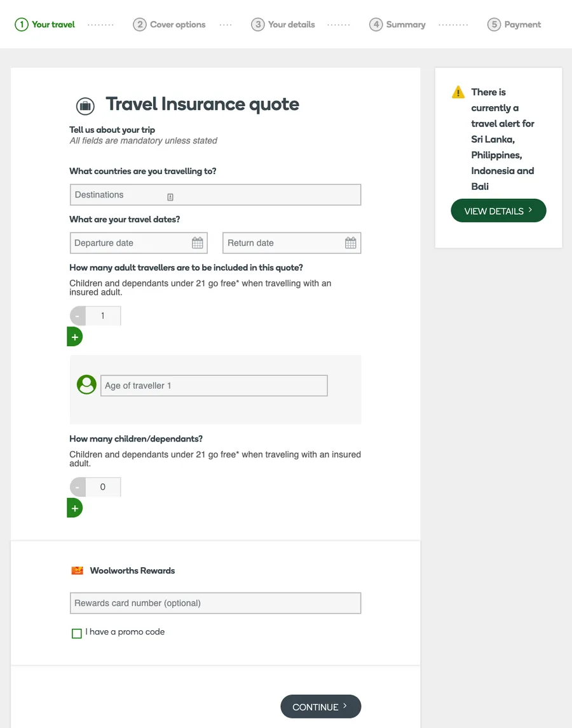
Task: Add a child/dependant with the plus button
Action: point(75,508)
